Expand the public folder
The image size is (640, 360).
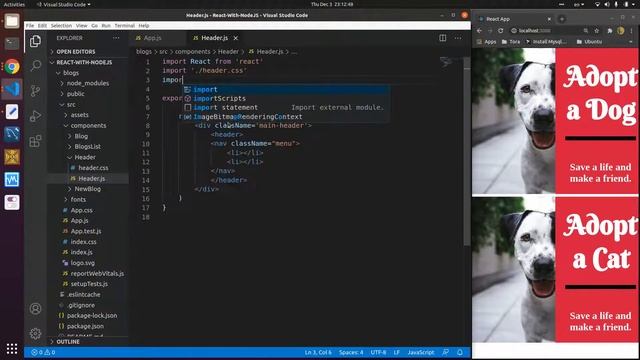coord(76,94)
